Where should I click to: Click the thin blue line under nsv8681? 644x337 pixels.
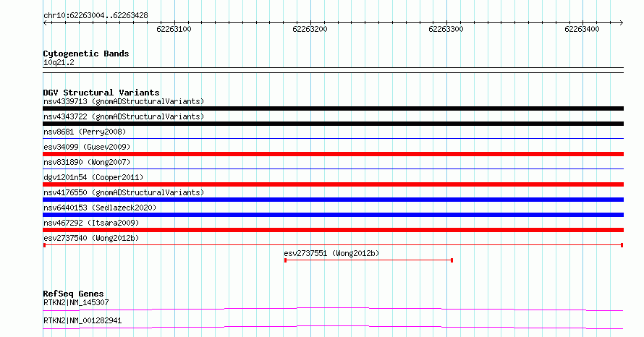333,139
